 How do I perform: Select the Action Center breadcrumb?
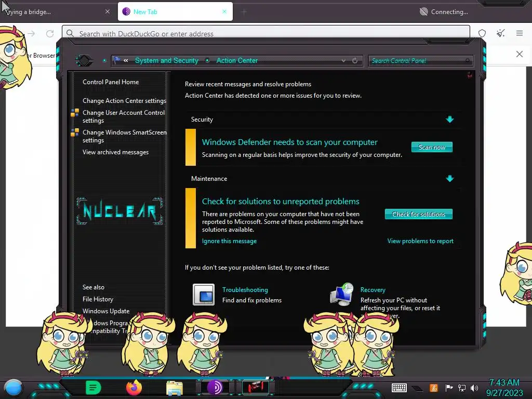[237, 60]
